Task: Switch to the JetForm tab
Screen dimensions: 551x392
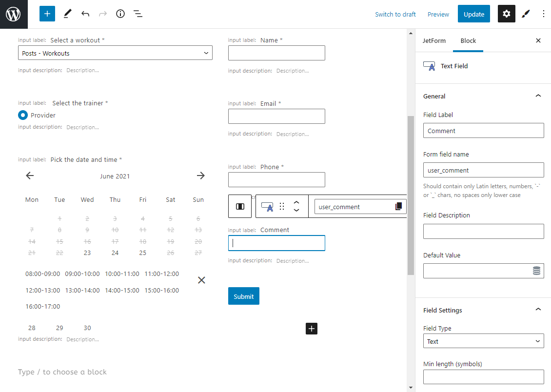Action: click(x=434, y=41)
